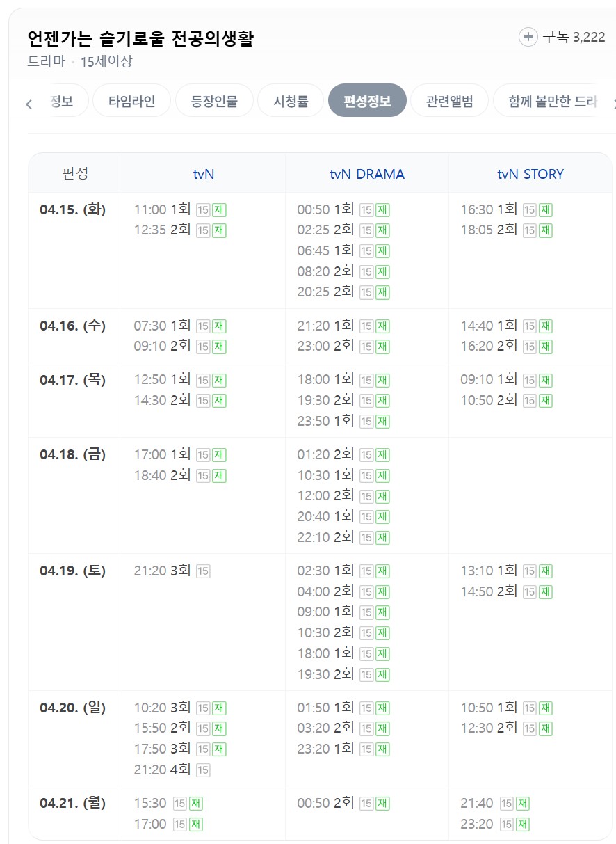Click tvN STORY 12:30 2회 entry

pyautogui.click(x=507, y=728)
